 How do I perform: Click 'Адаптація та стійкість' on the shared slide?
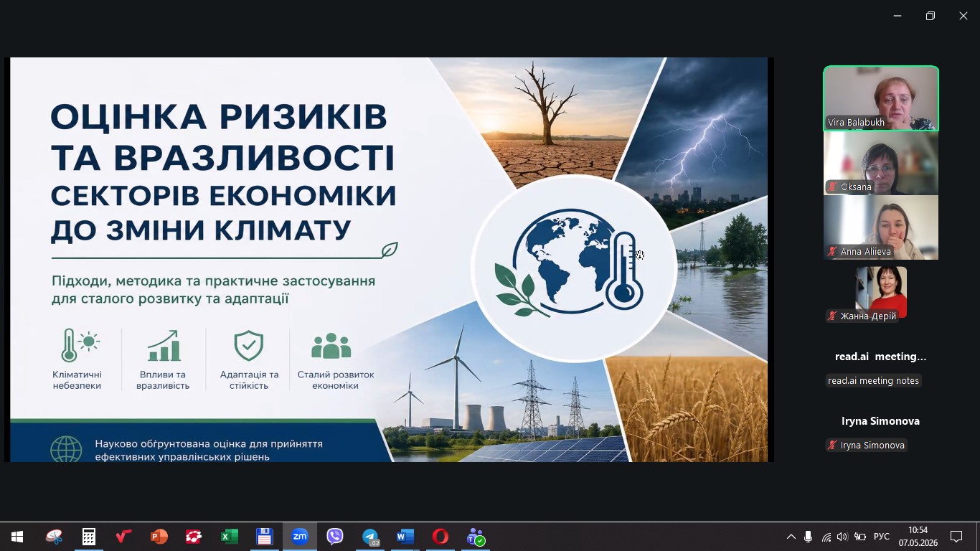tap(249, 380)
